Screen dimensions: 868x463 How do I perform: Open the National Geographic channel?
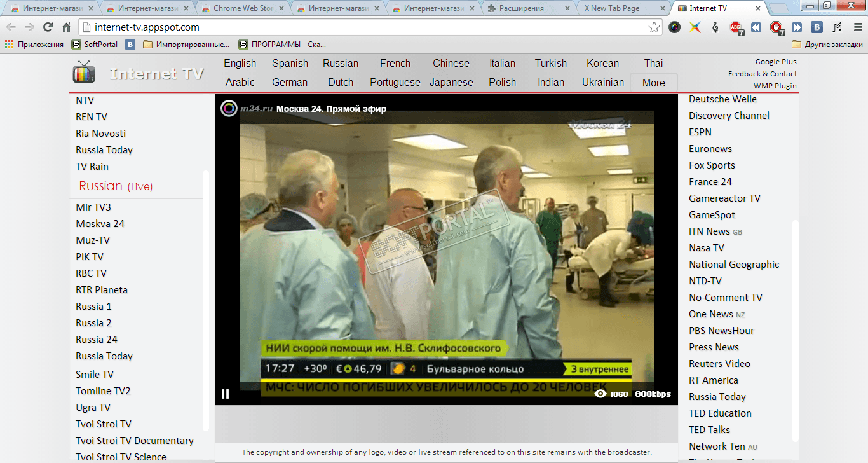[734, 265]
